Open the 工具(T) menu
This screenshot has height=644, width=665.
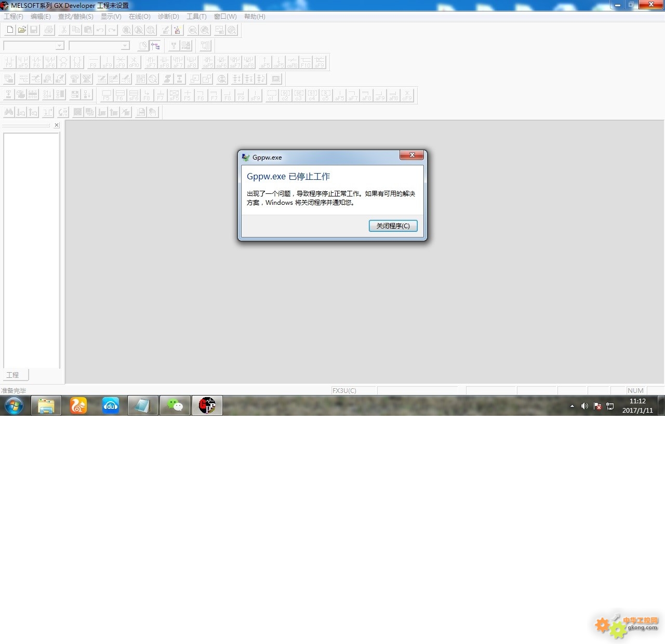(197, 17)
